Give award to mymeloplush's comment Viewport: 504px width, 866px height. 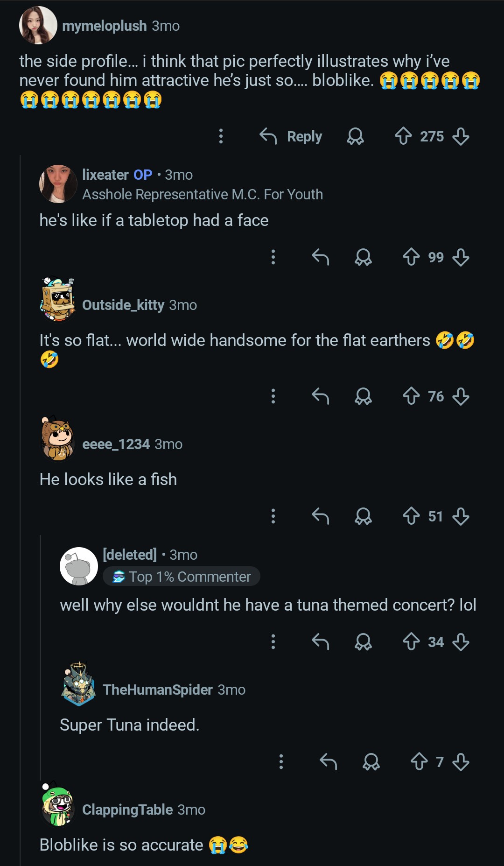coord(355,136)
